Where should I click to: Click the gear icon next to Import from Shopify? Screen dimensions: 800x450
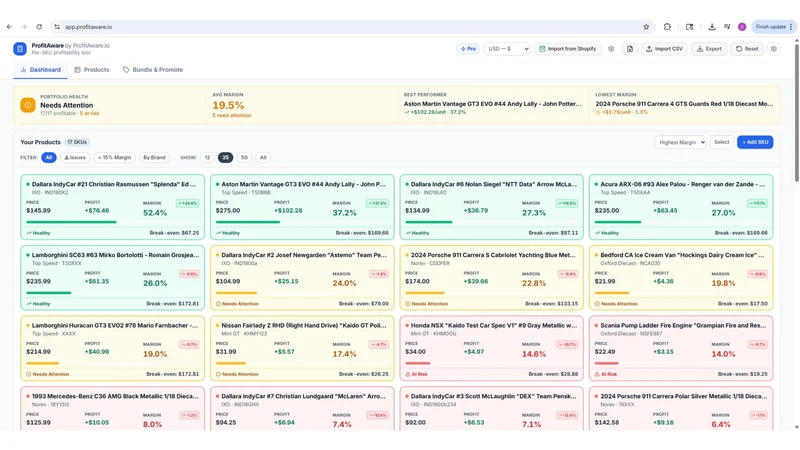coord(611,49)
